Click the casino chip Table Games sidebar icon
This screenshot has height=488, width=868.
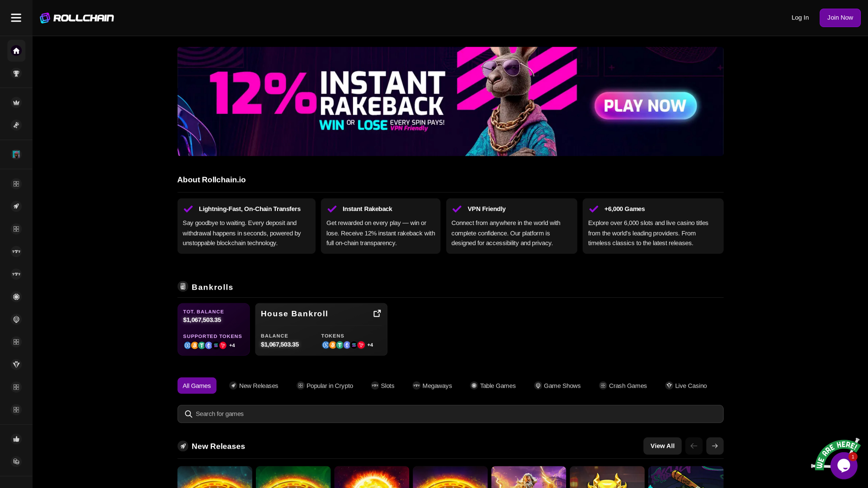coord(16,297)
